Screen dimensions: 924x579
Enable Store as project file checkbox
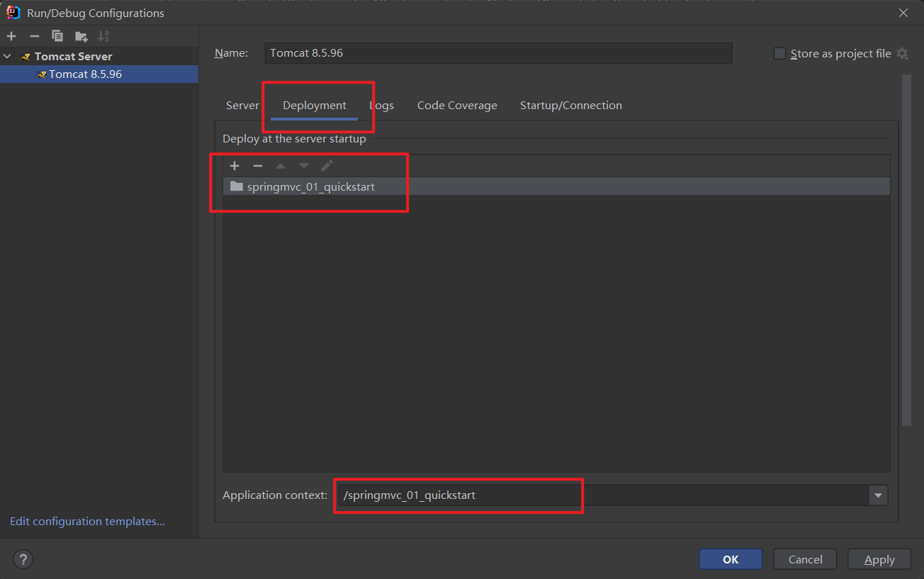coord(779,54)
